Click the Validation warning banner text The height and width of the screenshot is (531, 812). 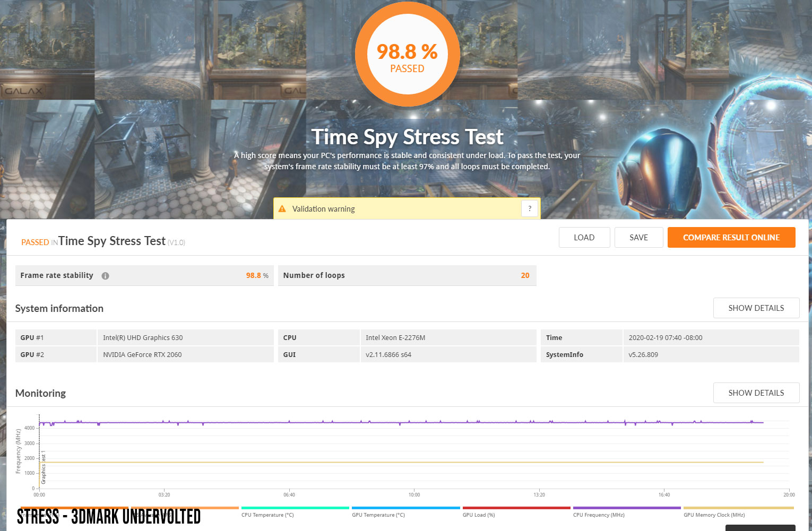click(x=324, y=209)
